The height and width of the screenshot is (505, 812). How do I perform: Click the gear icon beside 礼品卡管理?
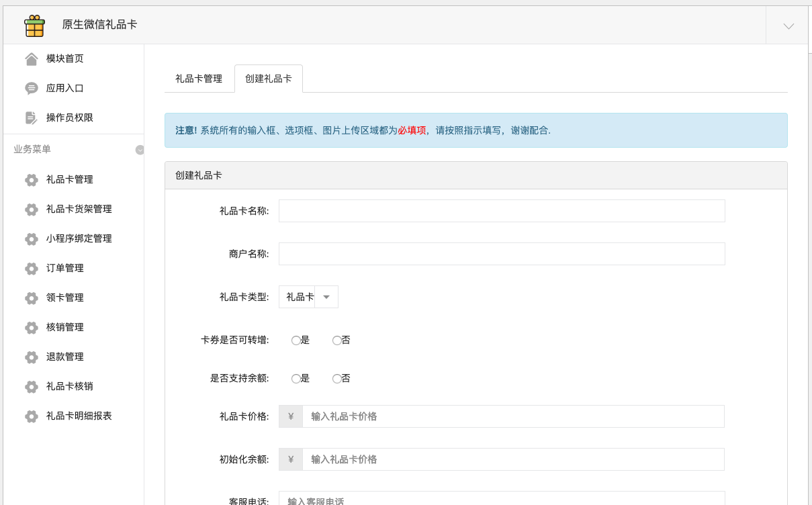(32, 180)
